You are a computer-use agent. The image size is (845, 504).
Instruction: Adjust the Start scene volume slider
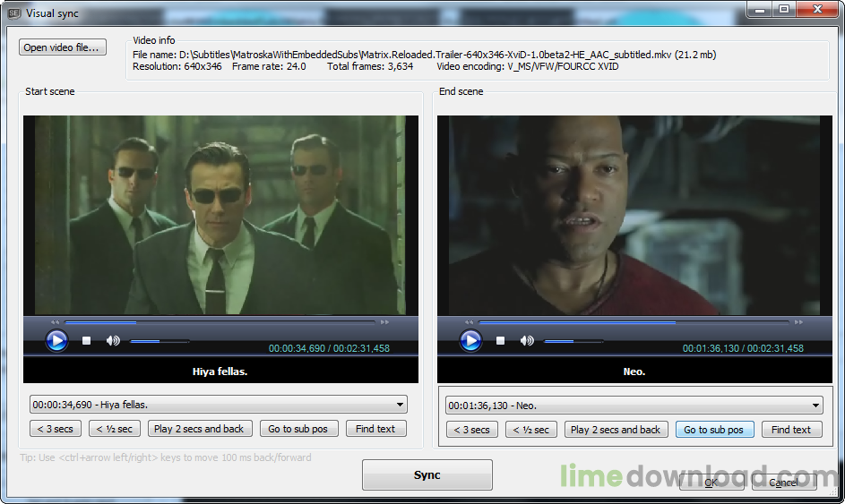click(x=160, y=341)
